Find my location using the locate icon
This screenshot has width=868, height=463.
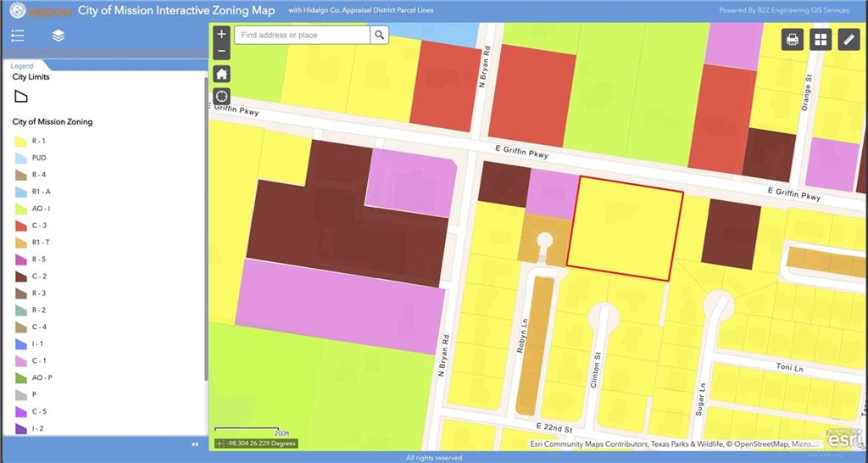(221, 97)
